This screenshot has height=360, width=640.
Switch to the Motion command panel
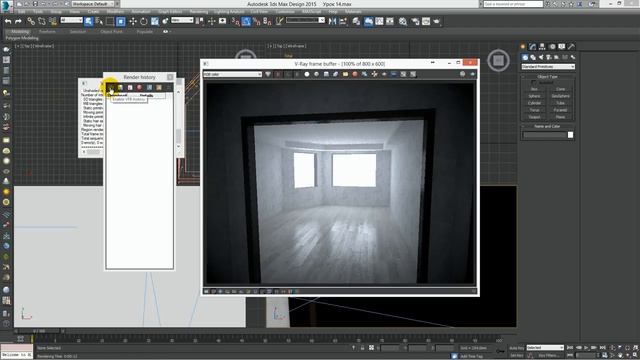552,47
